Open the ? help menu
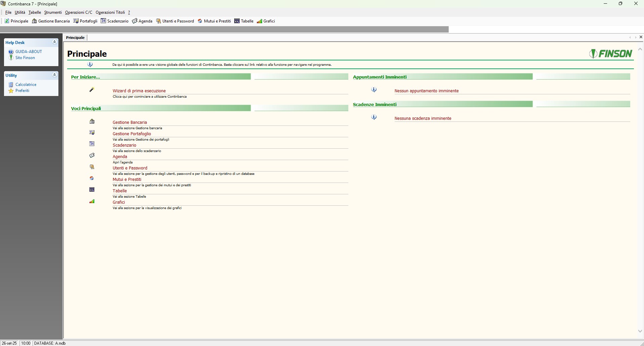The height and width of the screenshot is (346, 644). (129, 12)
